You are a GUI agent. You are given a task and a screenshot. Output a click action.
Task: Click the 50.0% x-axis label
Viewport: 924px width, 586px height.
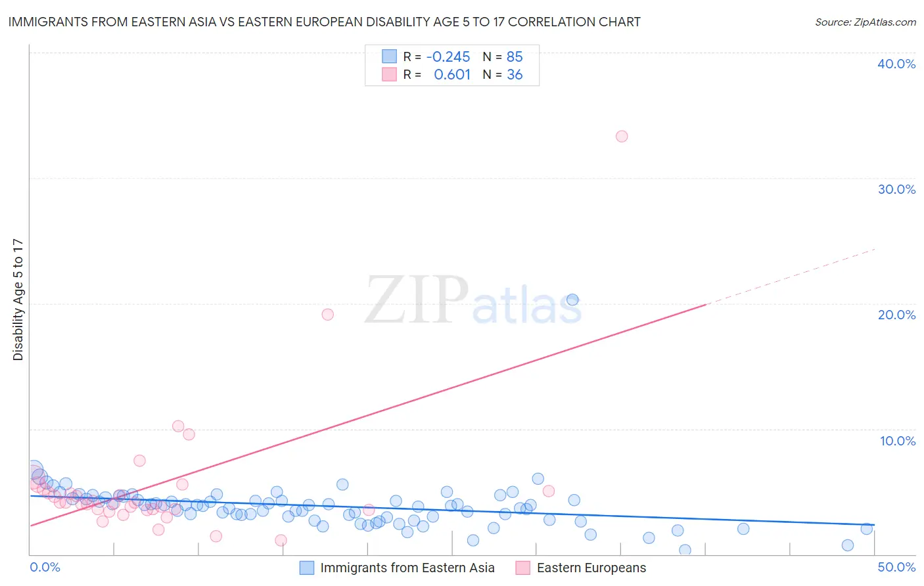click(896, 567)
